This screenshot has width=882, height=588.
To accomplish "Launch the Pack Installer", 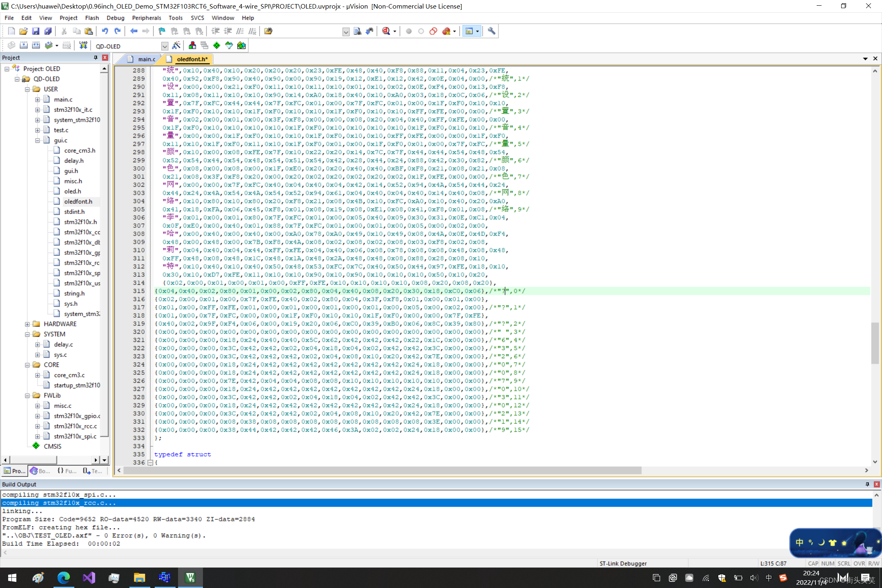I will tap(241, 46).
